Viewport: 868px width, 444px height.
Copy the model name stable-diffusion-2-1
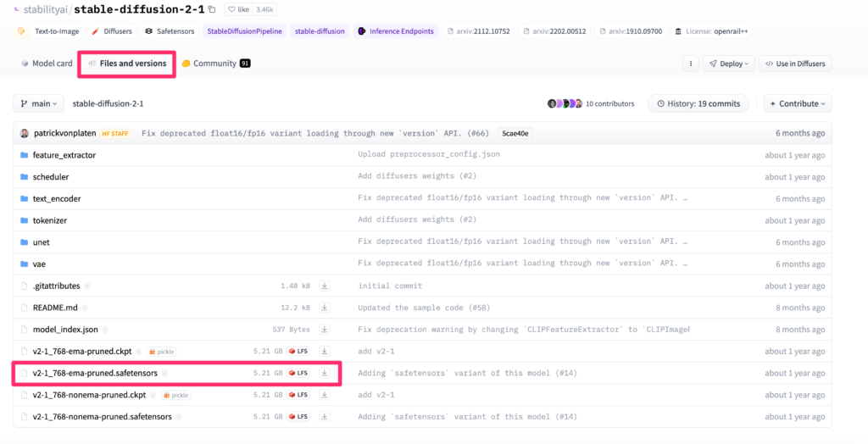(x=211, y=10)
